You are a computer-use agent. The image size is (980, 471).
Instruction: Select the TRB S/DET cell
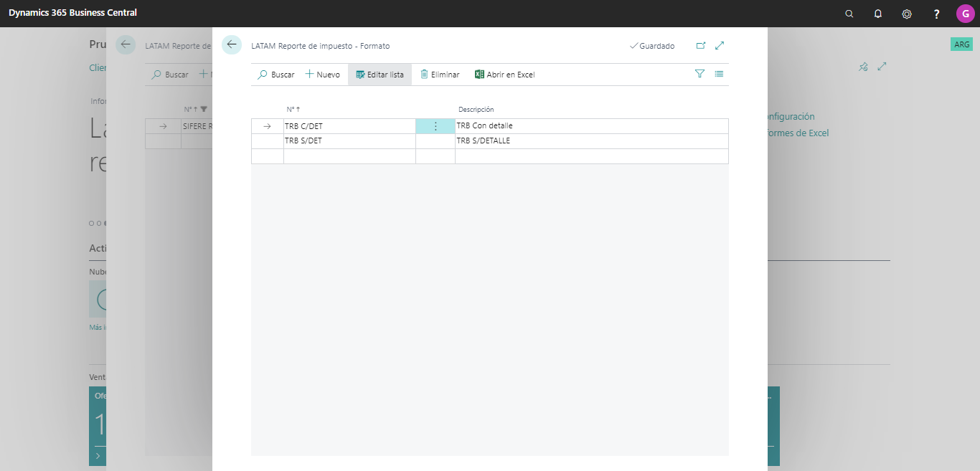pyautogui.click(x=349, y=141)
